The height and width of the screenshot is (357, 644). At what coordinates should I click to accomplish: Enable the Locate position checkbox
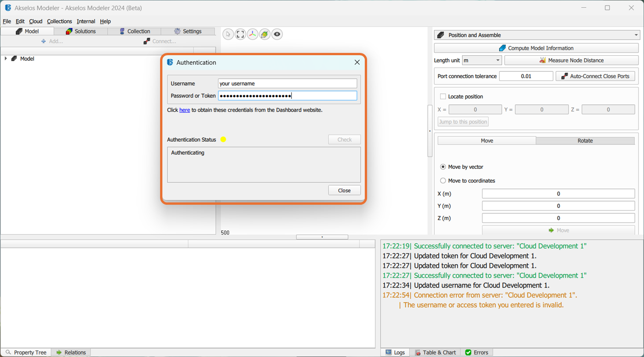click(443, 97)
